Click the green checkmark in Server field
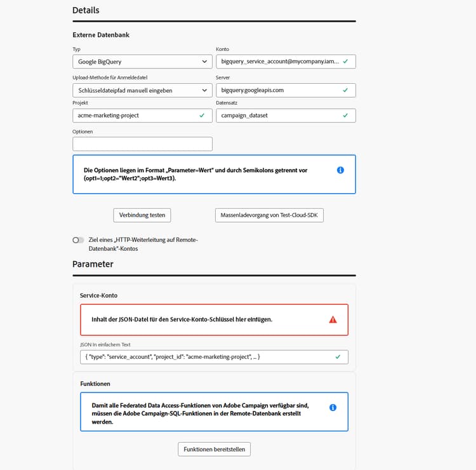The height and width of the screenshot is (470, 476). tap(345, 90)
